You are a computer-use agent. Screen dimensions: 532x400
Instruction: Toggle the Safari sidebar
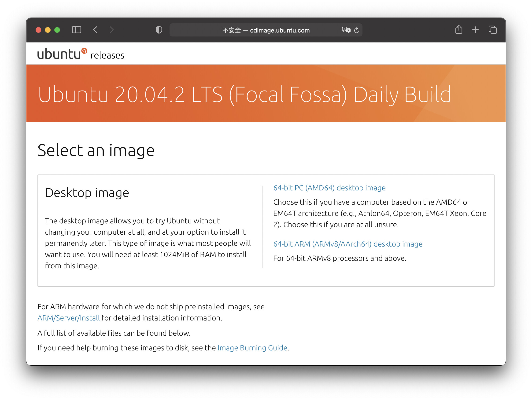(77, 30)
